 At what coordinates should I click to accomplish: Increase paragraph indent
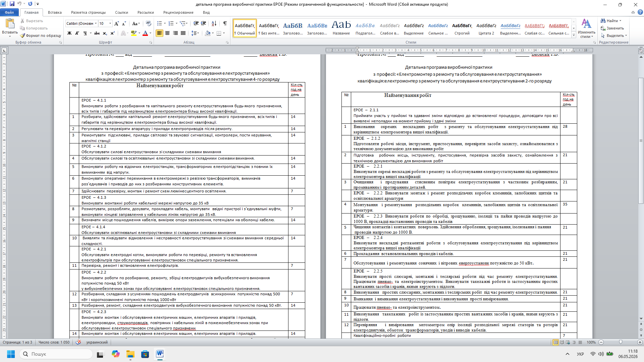[x=203, y=23]
